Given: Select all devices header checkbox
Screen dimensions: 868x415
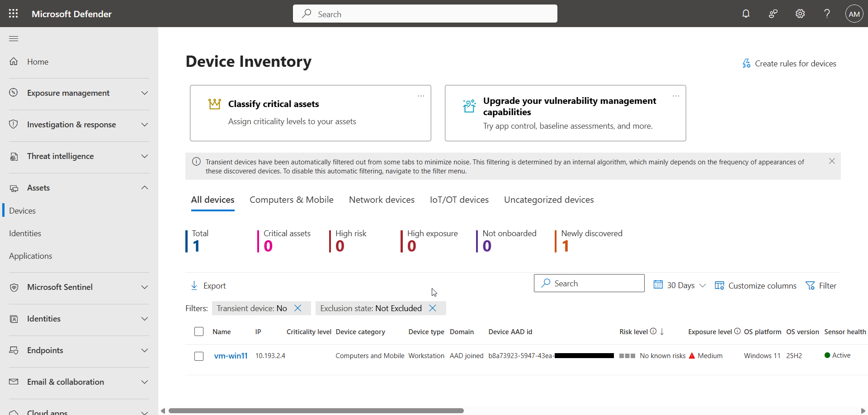Looking at the screenshot, I should pyautogui.click(x=199, y=331).
